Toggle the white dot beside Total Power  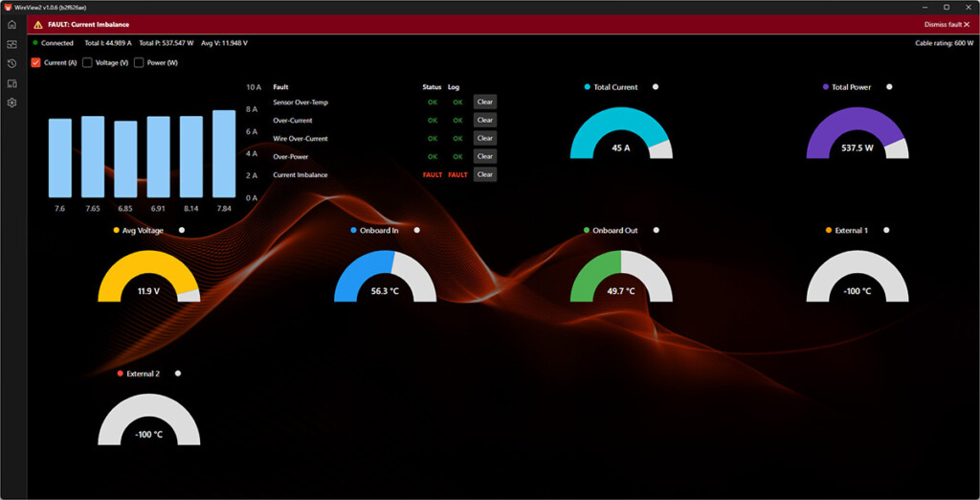889,87
